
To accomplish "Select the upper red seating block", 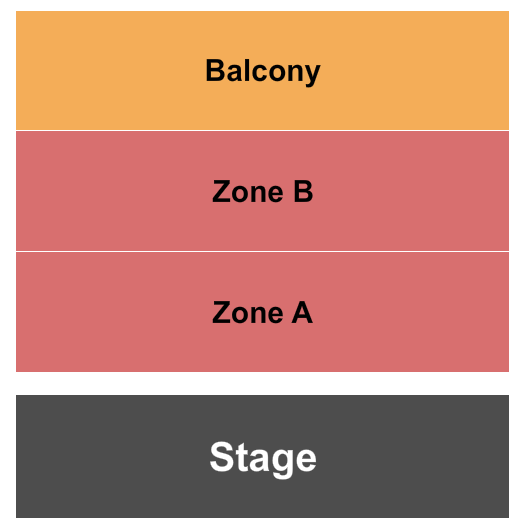I will (262, 191).
